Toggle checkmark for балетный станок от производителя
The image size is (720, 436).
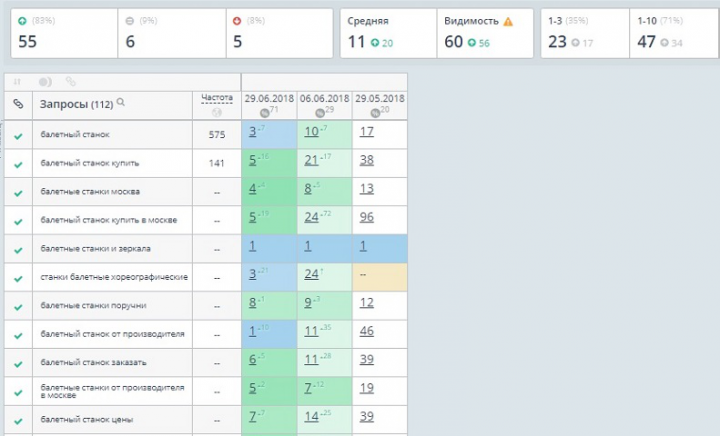tap(18, 335)
